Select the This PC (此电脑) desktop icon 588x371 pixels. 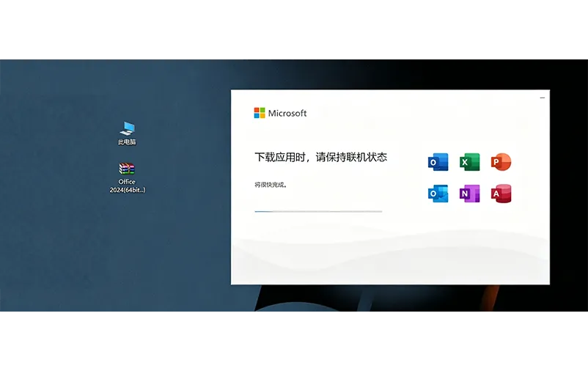(x=127, y=133)
